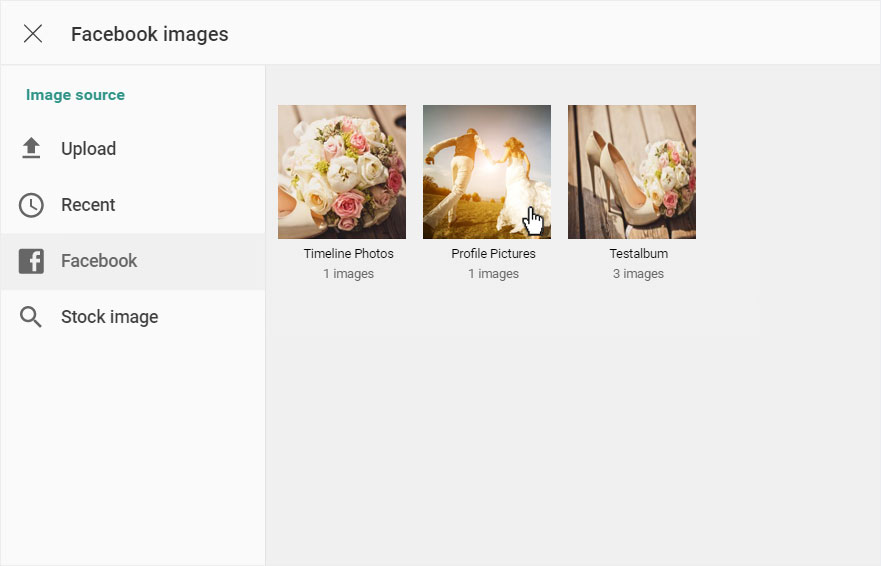The width and height of the screenshot is (881, 566).
Task: Click 1 images under Timeline Photos
Action: pos(348,274)
